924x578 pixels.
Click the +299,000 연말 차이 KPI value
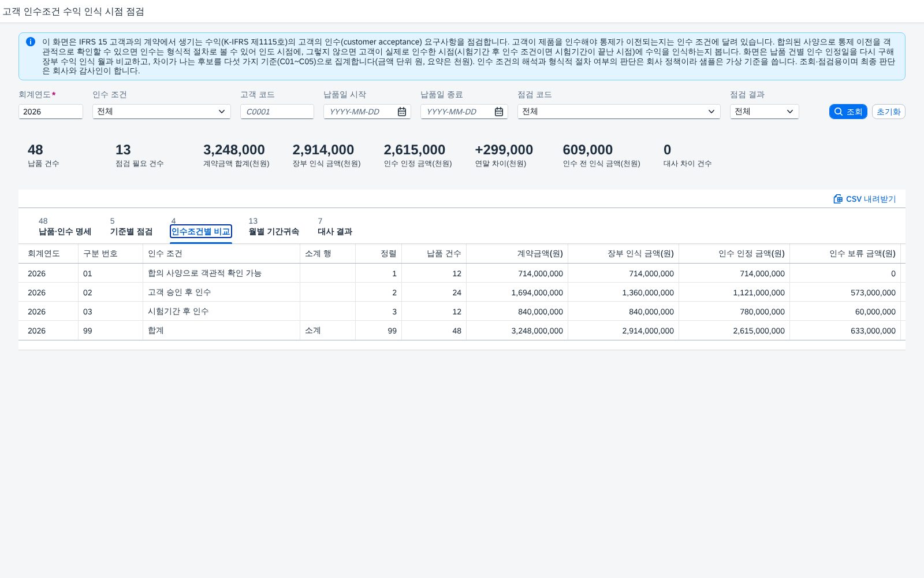(504, 150)
